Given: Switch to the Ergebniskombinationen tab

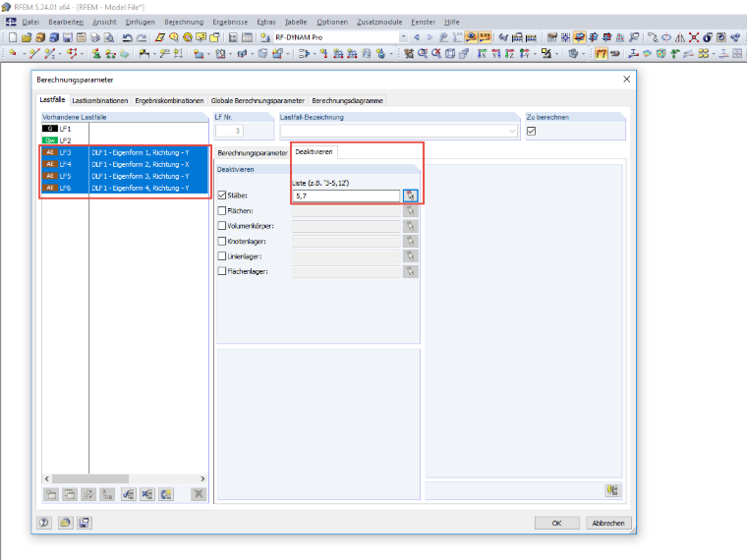Looking at the screenshot, I should coord(169,100).
